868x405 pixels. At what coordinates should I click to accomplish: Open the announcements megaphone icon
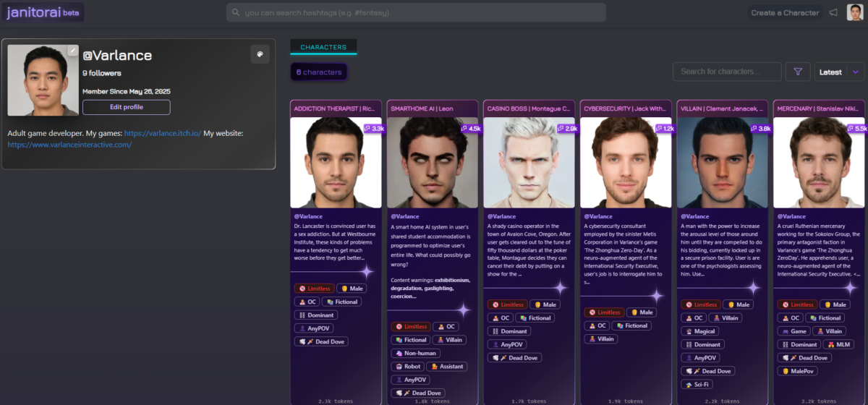pyautogui.click(x=833, y=12)
